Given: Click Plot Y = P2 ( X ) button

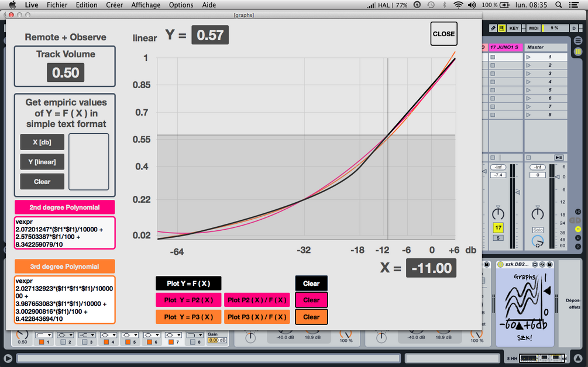Looking at the screenshot, I should click(188, 300).
